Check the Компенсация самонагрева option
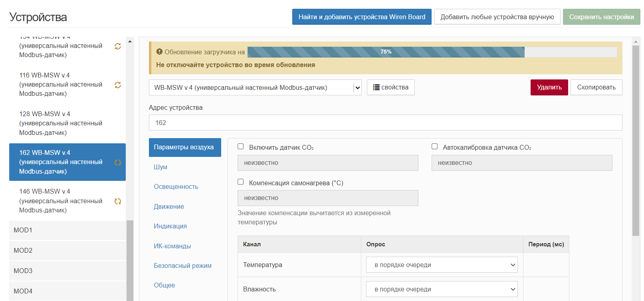The width and height of the screenshot is (644, 301). 241,182
